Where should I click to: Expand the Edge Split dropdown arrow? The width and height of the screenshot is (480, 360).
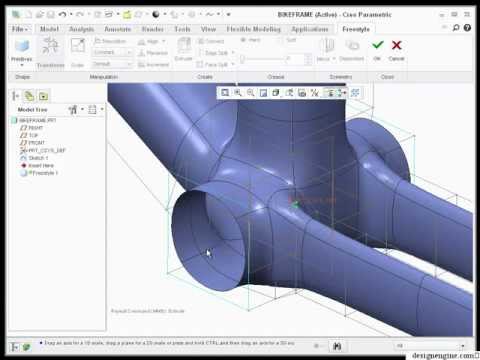coord(233,53)
